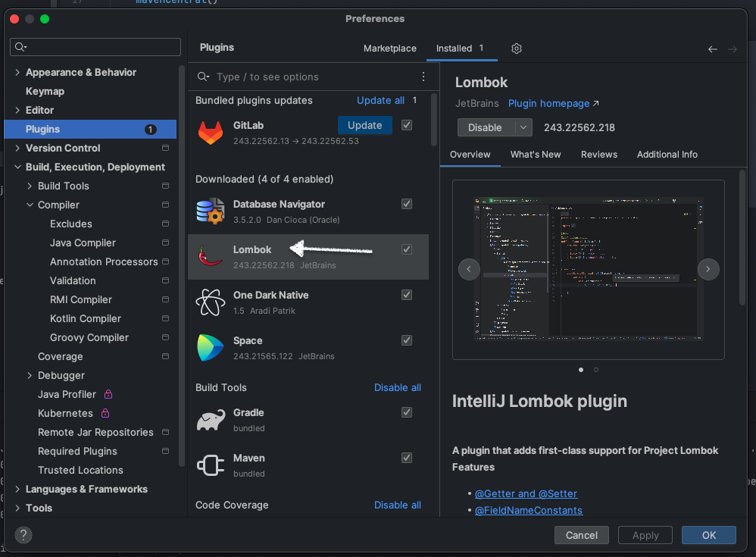Select Keymap in settings tree
This screenshot has height=557, width=756.
click(45, 91)
